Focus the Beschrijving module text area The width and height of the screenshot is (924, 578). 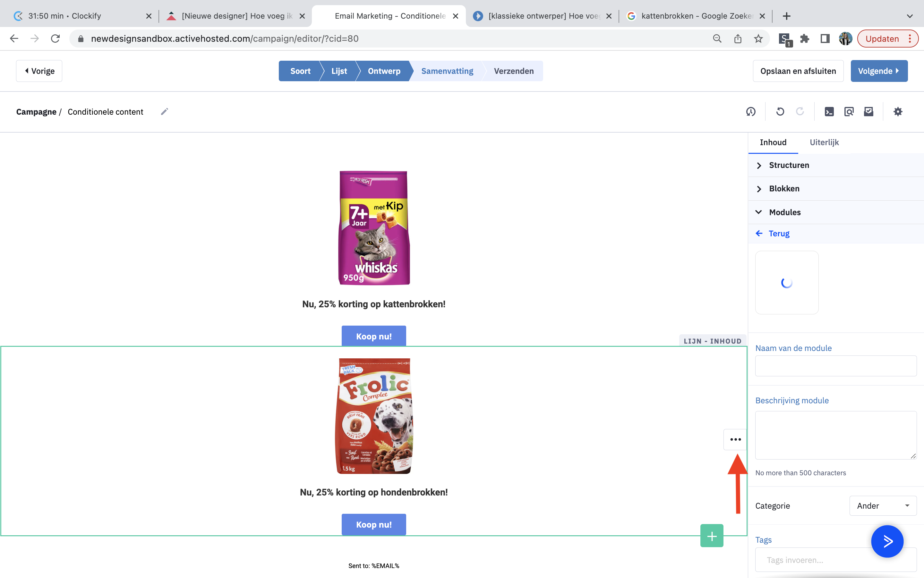[x=836, y=435]
